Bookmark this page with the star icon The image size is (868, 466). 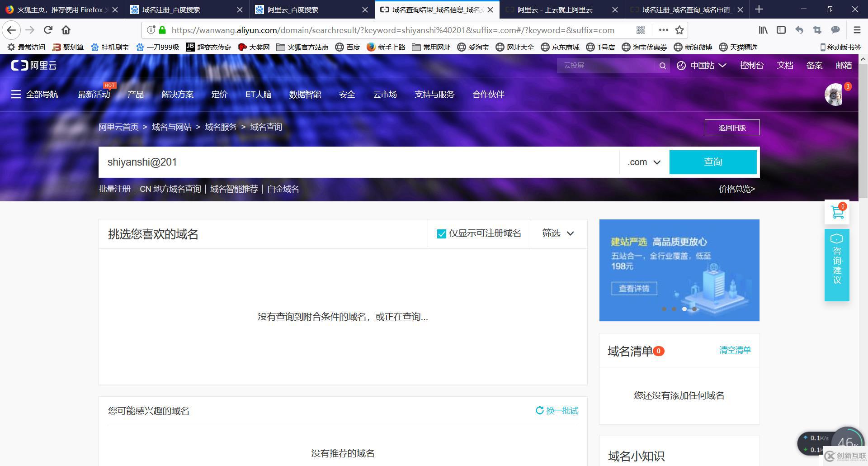tap(679, 30)
